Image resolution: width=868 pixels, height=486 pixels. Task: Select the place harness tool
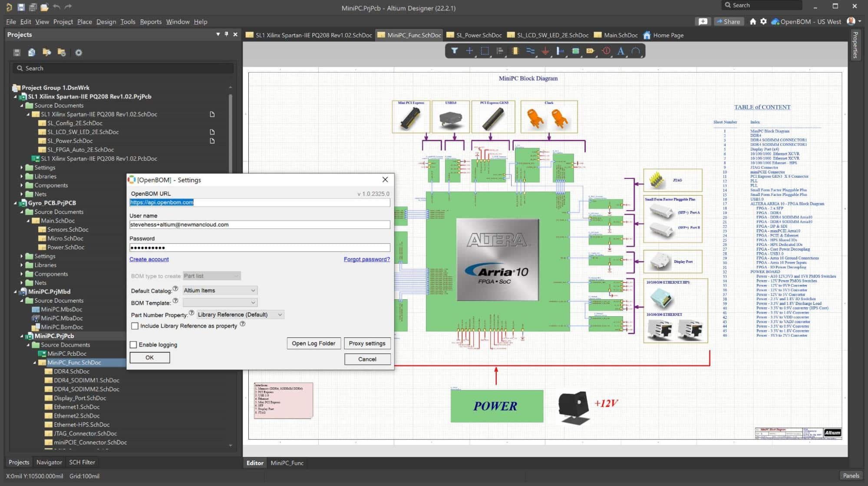coord(561,51)
